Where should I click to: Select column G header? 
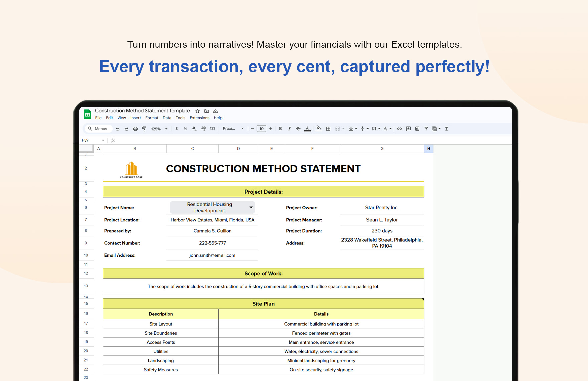pyautogui.click(x=382, y=149)
